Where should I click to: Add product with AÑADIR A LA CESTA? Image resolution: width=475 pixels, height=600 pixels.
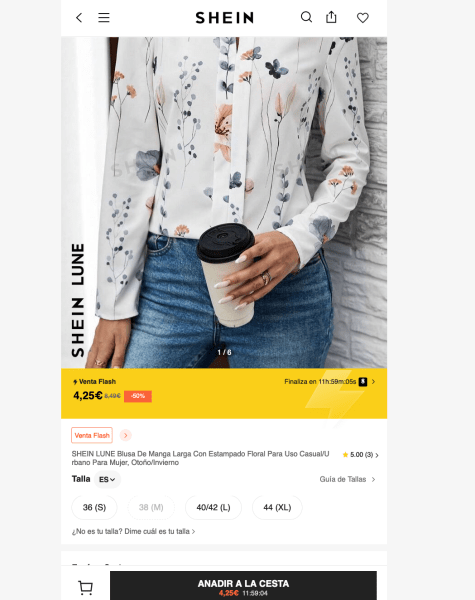tap(243, 586)
